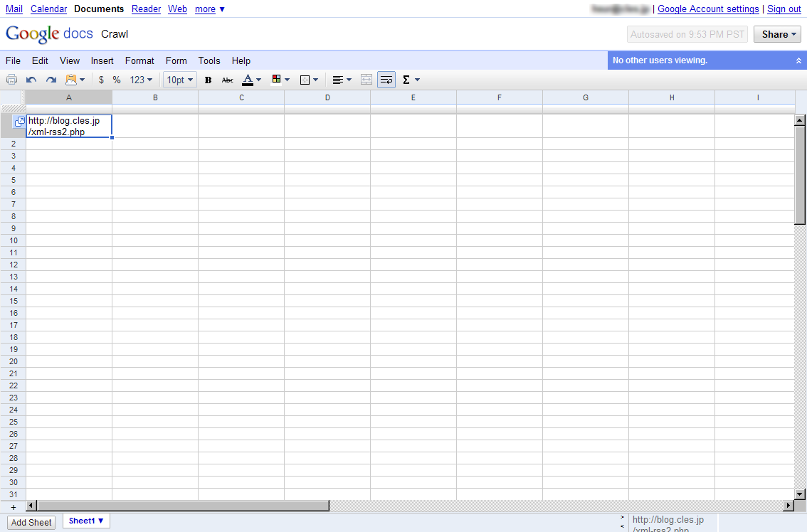This screenshot has height=532, width=807.
Task: Open the background color swatch picker
Action: click(280, 80)
